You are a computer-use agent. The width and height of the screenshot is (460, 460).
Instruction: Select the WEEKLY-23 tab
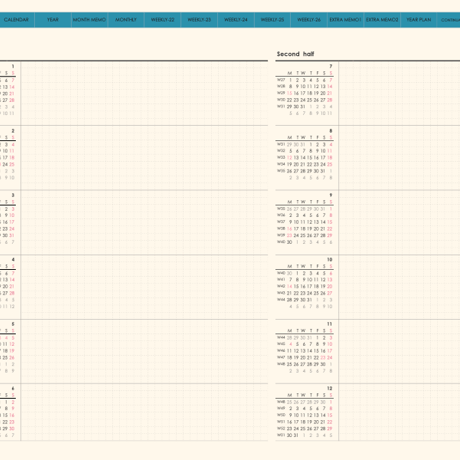click(199, 20)
